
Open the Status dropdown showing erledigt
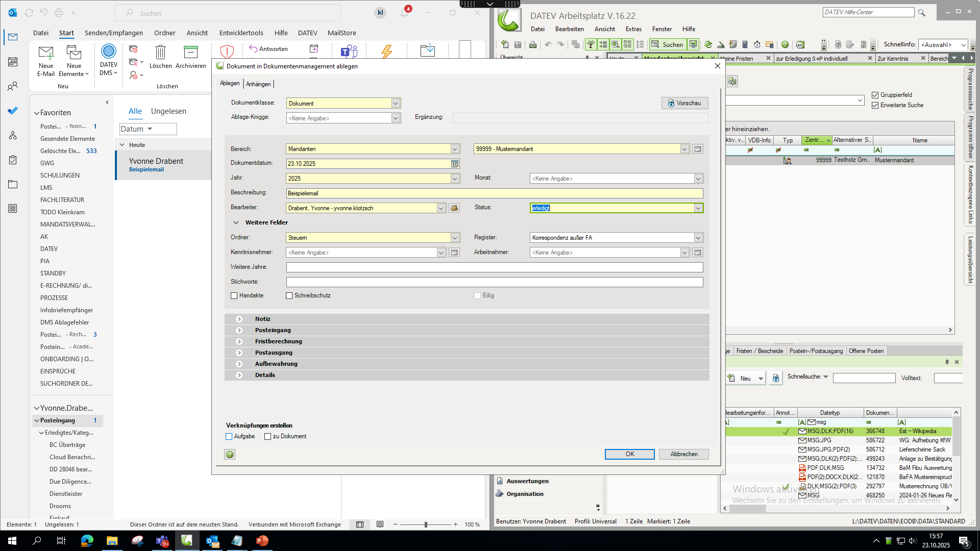(698, 208)
